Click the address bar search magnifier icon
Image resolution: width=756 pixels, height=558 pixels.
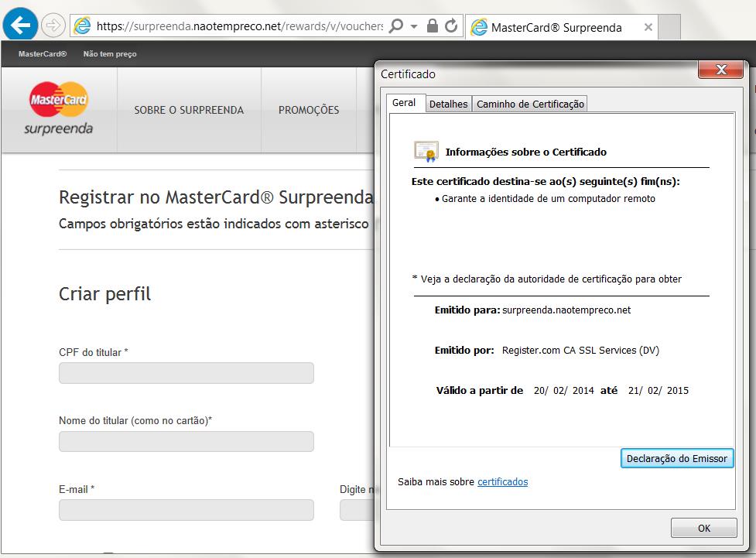396,25
